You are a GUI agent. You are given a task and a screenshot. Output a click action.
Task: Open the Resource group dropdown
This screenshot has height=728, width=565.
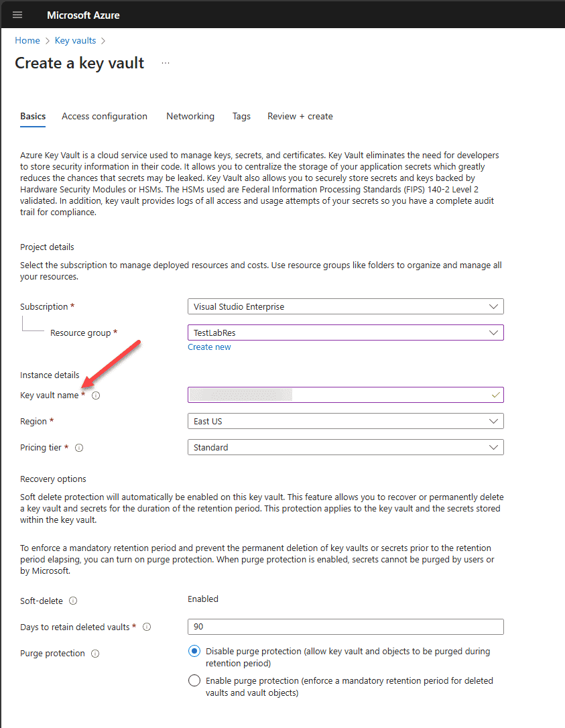[x=345, y=332]
